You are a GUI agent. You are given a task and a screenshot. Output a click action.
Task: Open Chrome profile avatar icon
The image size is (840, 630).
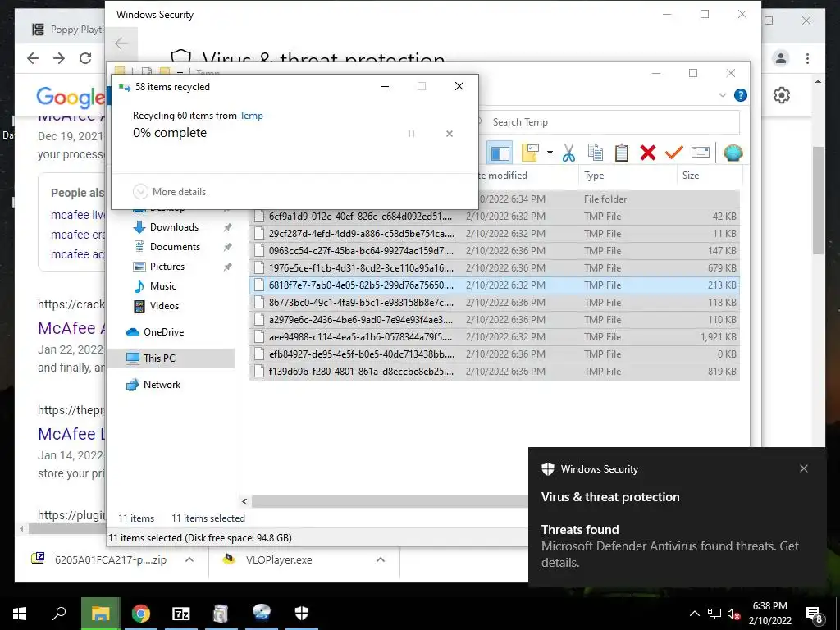tap(781, 58)
